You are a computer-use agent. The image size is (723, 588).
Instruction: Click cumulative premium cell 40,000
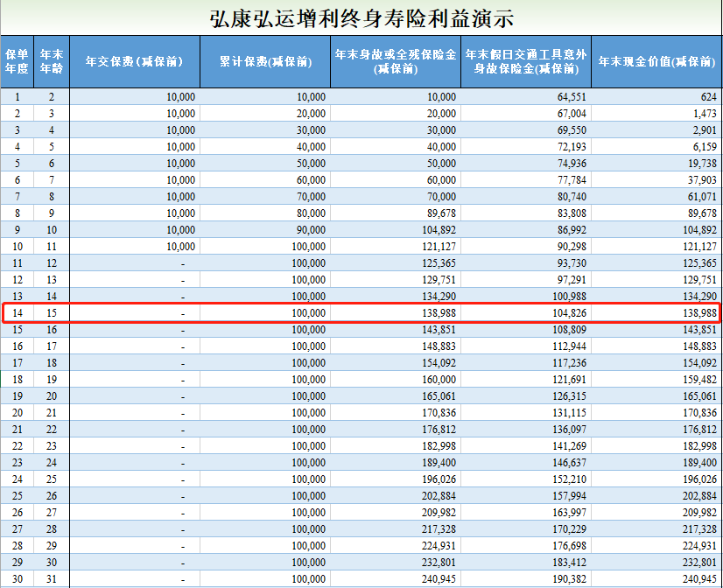265,146
